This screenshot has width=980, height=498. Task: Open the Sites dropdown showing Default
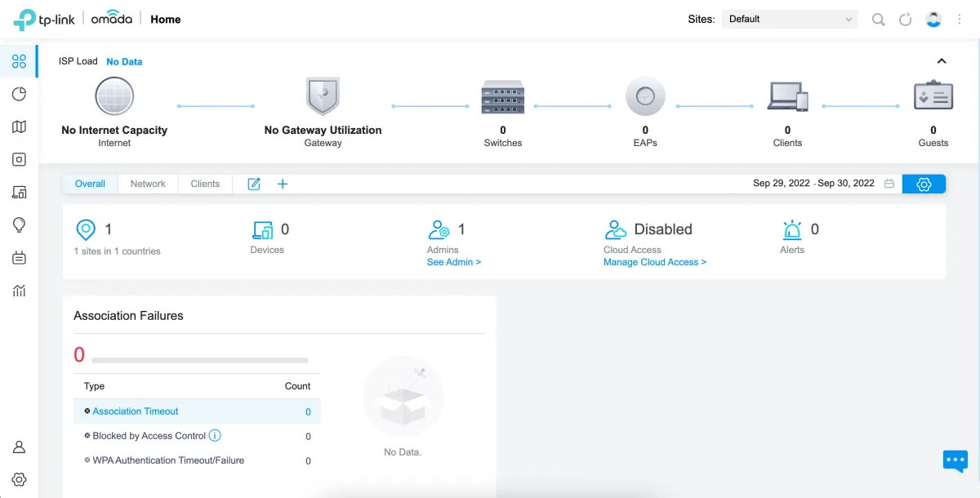pyautogui.click(x=790, y=20)
